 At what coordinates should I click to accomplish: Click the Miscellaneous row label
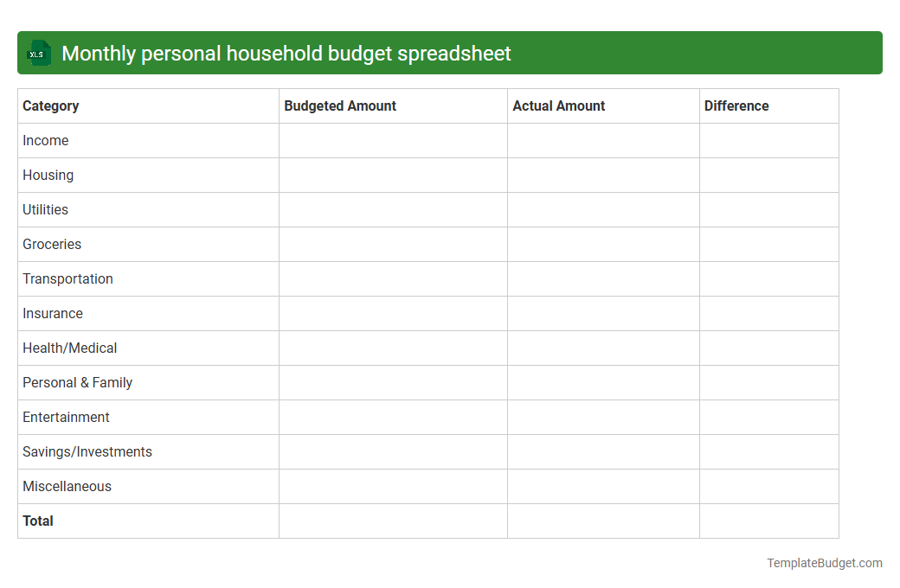point(67,486)
